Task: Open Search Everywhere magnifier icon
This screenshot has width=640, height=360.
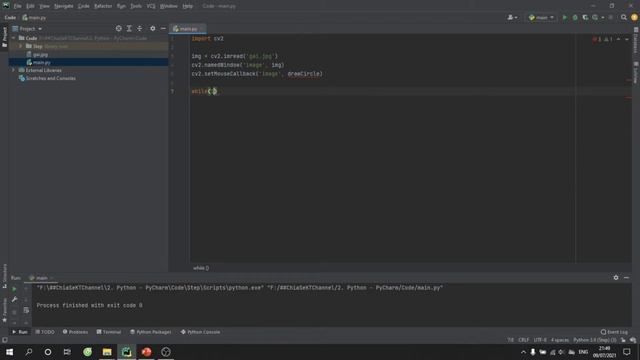Action: tap(624, 18)
